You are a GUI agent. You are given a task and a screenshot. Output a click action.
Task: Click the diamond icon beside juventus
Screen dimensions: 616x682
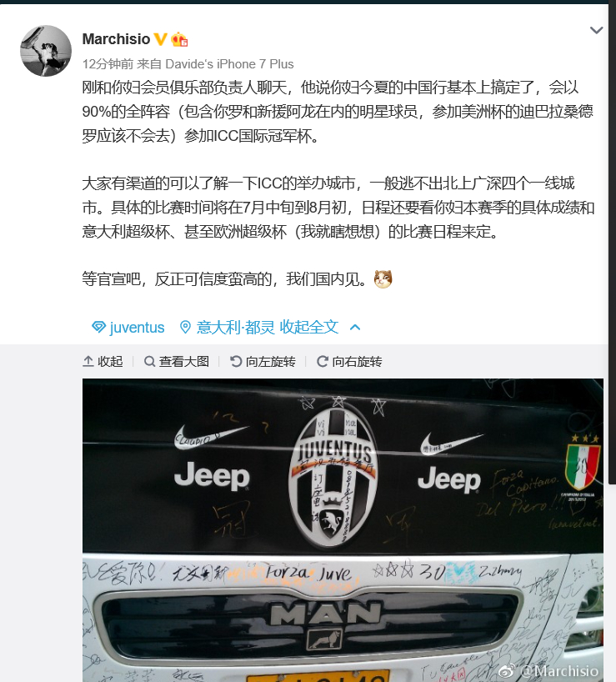coord(98,327)
